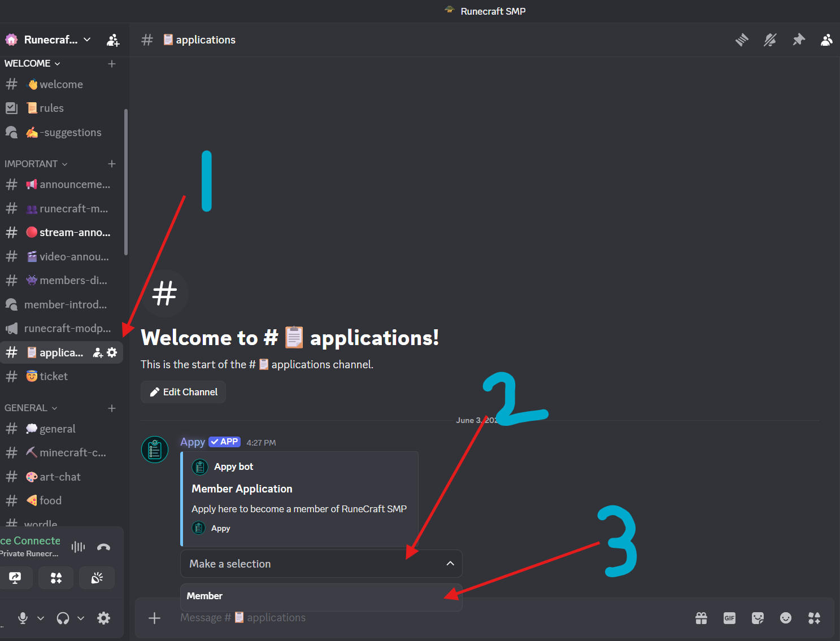Open sticker picker
The width and height of the screenshot is (840, 641).
tap(758, 618)
